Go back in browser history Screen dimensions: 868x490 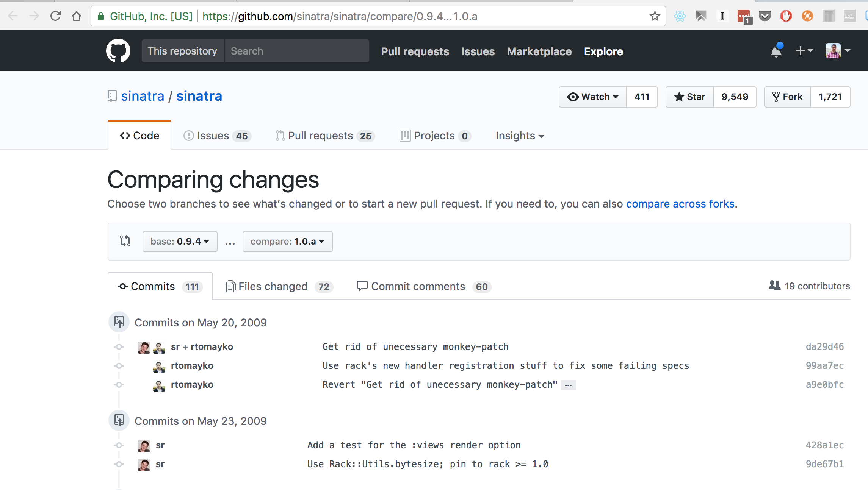click(x=13, y=16)
